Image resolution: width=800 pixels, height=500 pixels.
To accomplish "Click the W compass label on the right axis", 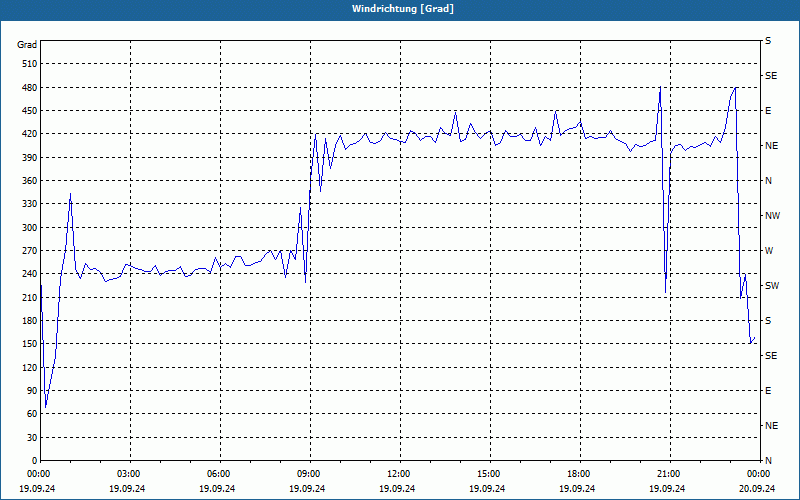I will 769,251.
